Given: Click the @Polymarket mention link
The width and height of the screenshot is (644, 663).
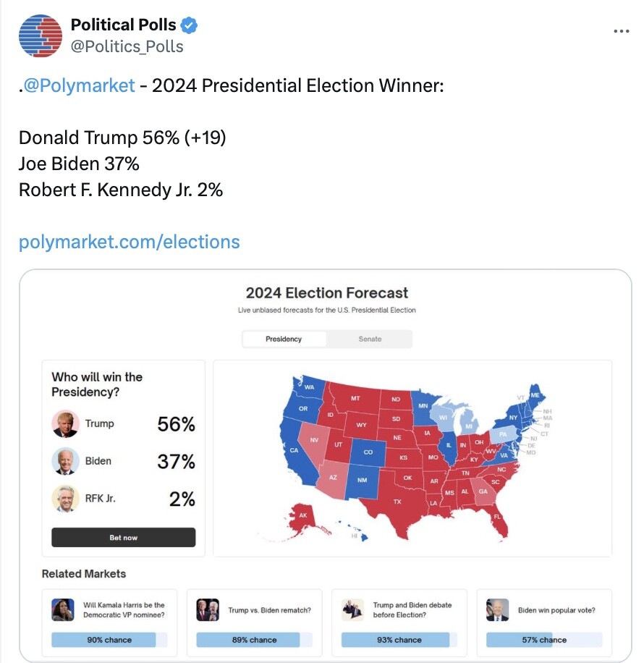Looking at the screenshot, I should [80, 85].
